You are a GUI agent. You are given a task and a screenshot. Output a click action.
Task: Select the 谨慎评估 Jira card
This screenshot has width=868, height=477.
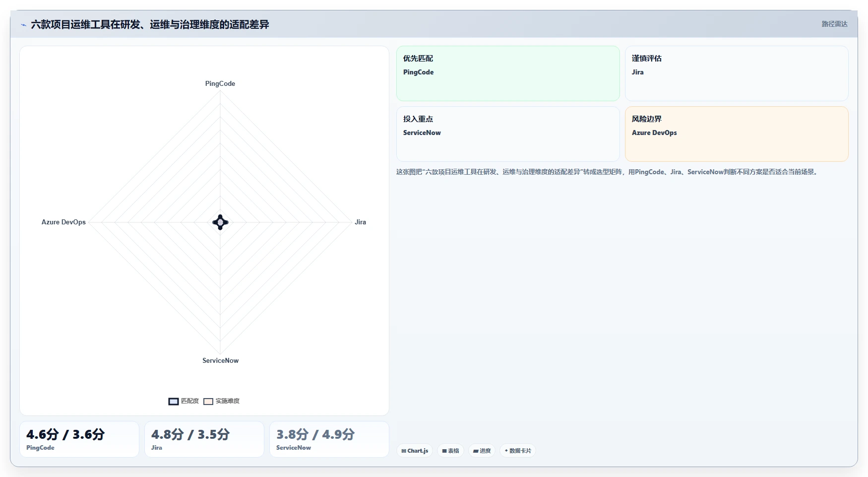click(737, 73)
